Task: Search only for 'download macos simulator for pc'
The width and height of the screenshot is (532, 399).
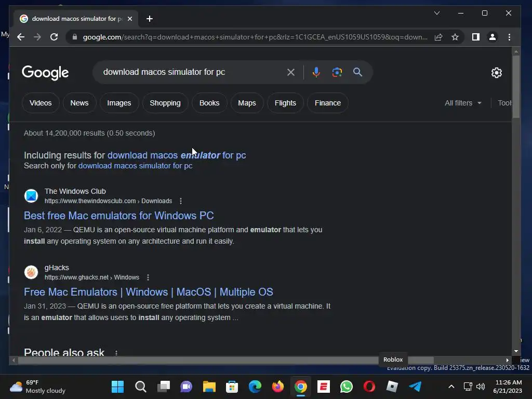Action: [x=136, y=166]
